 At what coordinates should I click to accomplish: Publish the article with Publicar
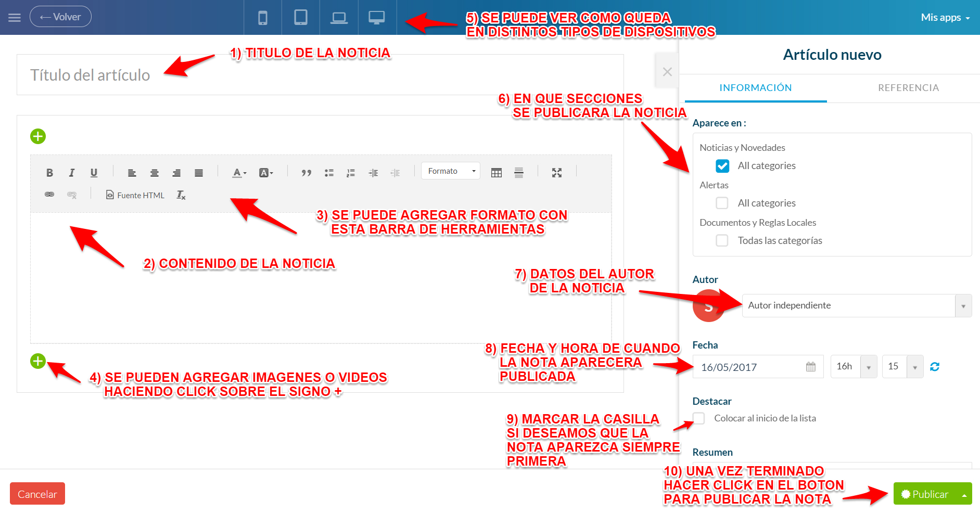click(x=925, y=494)
